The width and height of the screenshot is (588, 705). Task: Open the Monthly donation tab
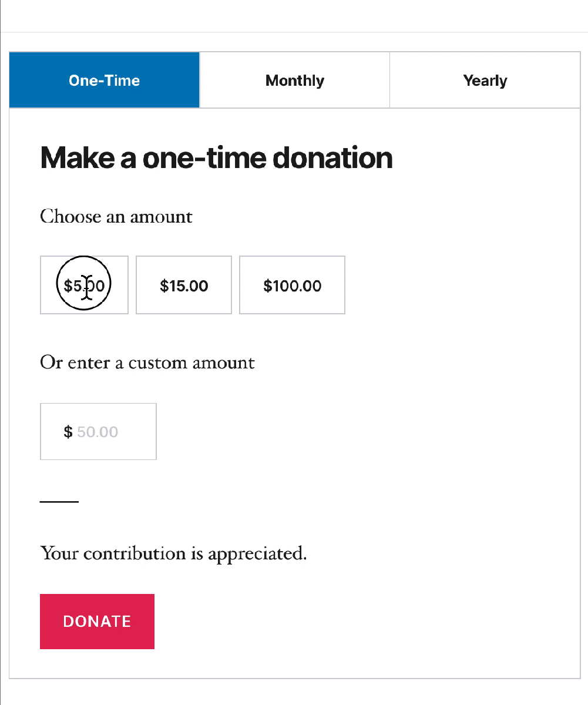(x=294, y=80)
